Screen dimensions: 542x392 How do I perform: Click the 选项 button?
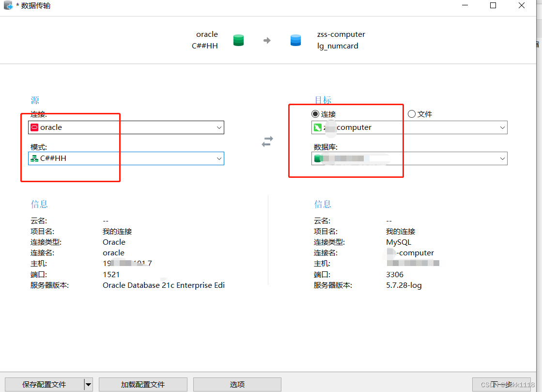237,384
